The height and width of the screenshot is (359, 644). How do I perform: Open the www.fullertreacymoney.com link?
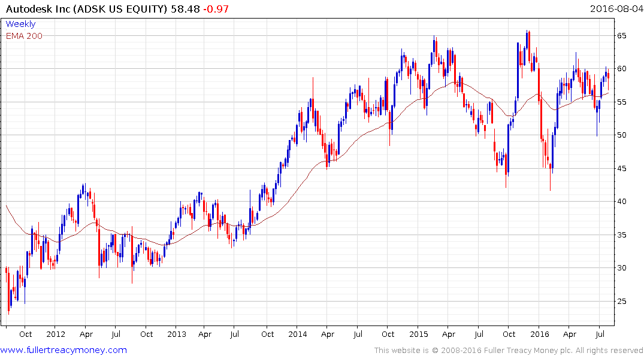coord(64,350)
